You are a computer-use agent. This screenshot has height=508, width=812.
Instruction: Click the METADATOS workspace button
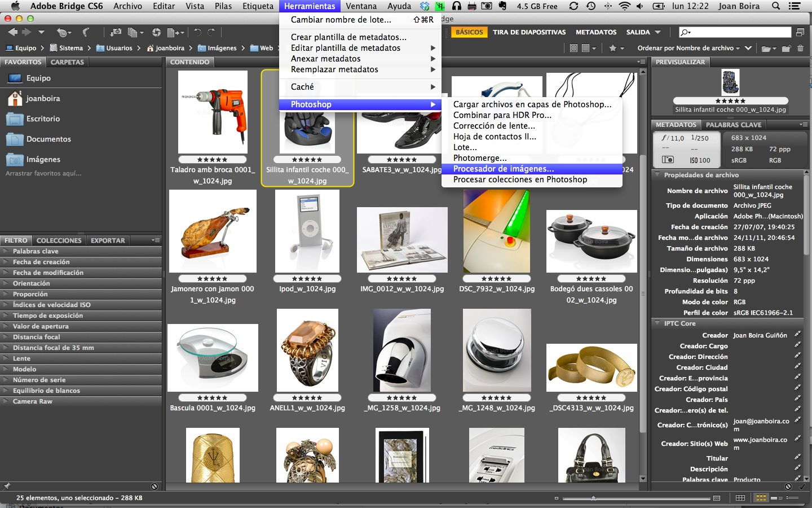pyautogui.click(x=595, y=32)
